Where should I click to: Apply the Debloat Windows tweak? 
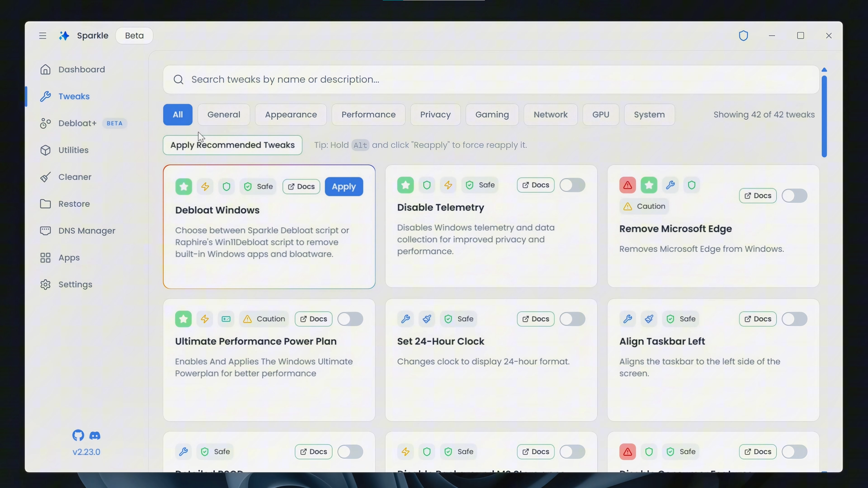pyautogui.click(x=344, y=186)
